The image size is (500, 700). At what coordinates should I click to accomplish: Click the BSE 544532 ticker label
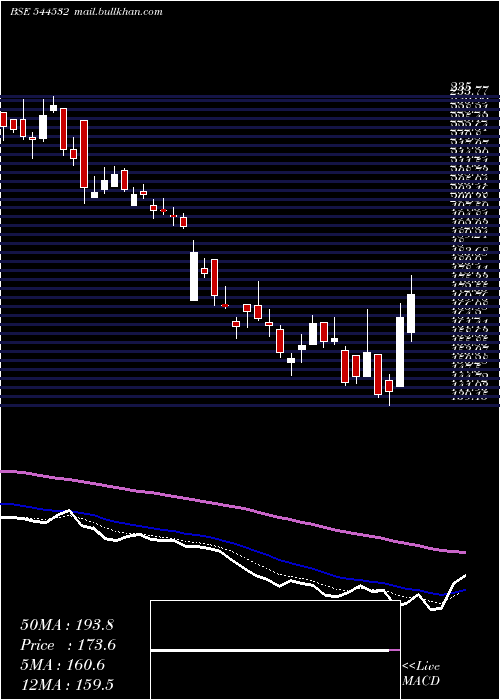[x=39, y=12]
